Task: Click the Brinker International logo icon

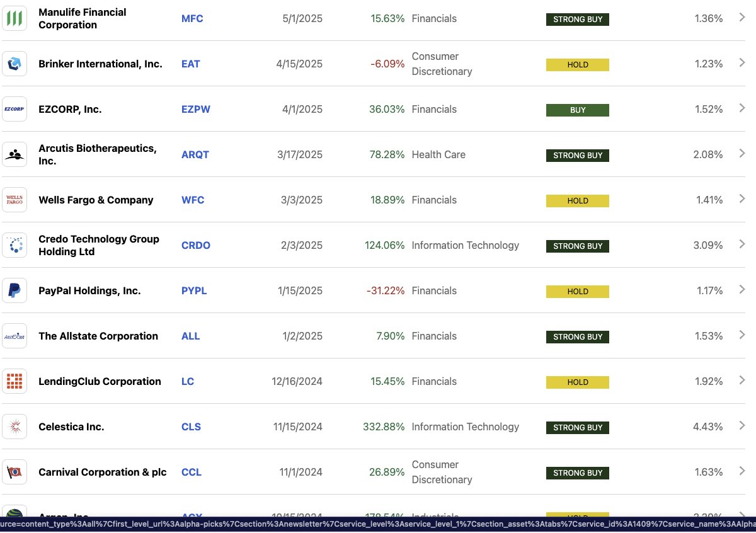Action: pyautogui.click(x=14, y=64)
